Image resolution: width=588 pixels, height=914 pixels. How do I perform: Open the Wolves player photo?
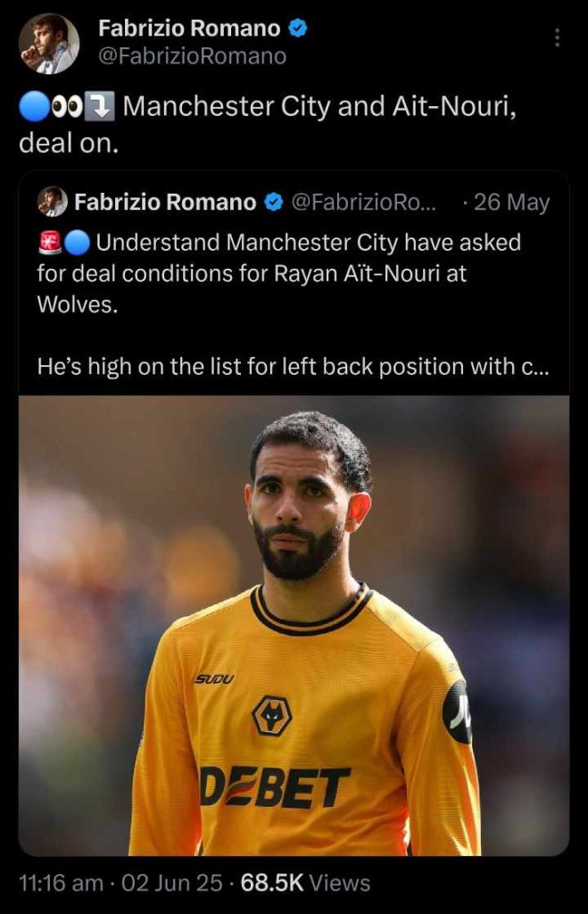pos(294,626)
